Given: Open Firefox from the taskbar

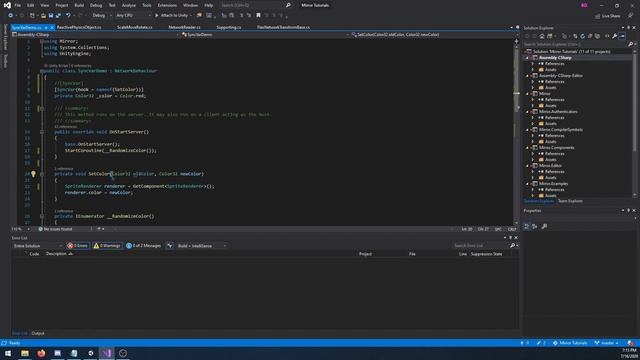Looking at the screenshot, I should 41,353.
